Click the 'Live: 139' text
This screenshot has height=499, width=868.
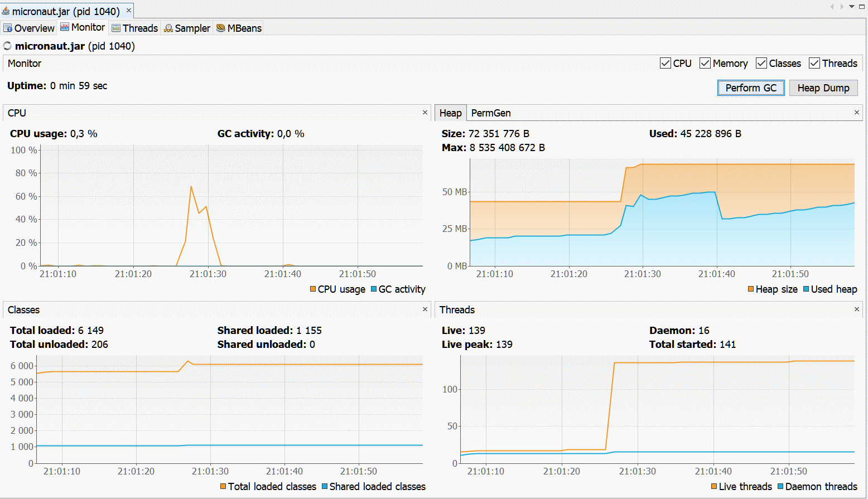464,331
